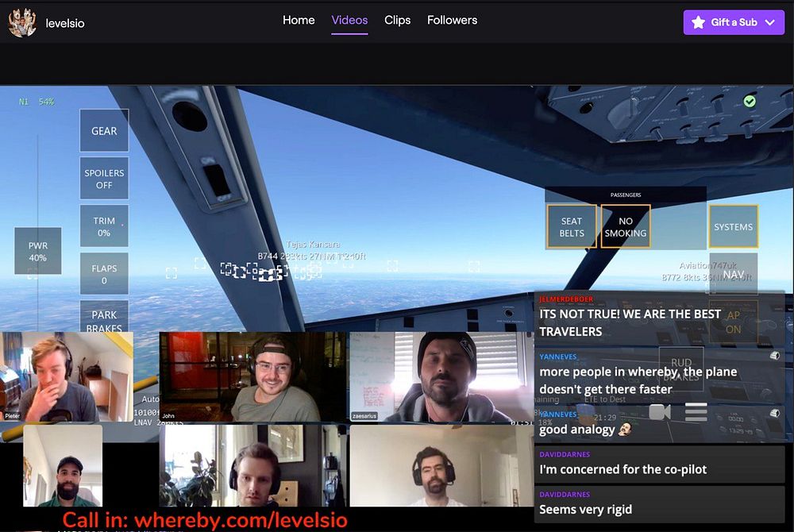The width and height of the screenshot is (794, 532).
Task: Click the star icon on Gift a Sub
Action: [698, 22]
